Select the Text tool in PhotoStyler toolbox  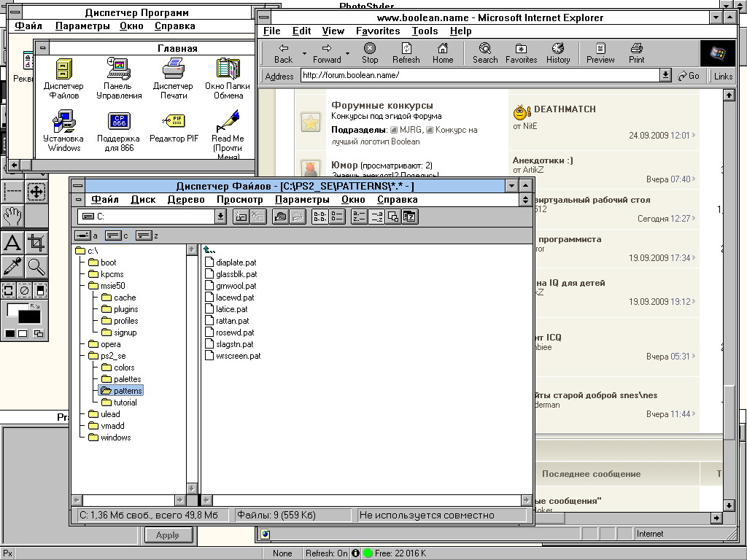[x=12, y=242]
